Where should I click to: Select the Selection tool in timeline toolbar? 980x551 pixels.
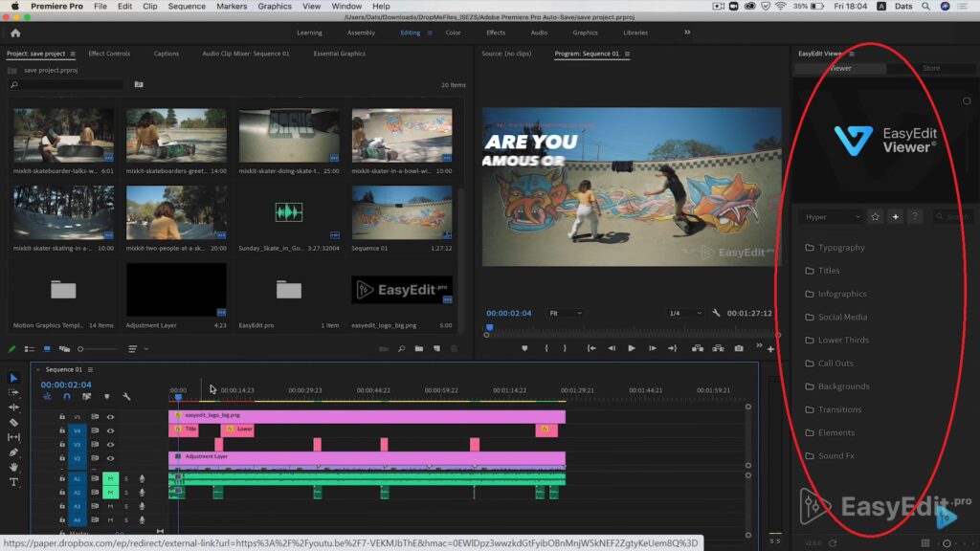[13, 378]
